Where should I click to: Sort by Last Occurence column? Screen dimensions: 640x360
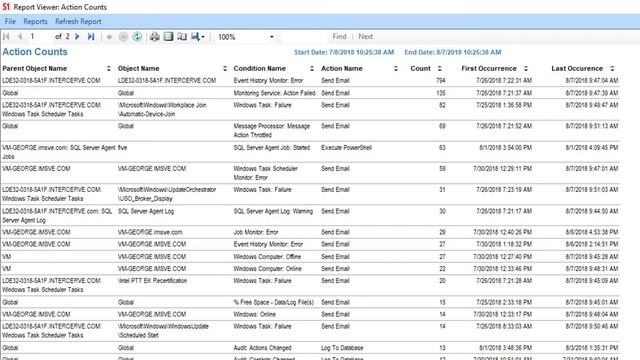point(612,69)
